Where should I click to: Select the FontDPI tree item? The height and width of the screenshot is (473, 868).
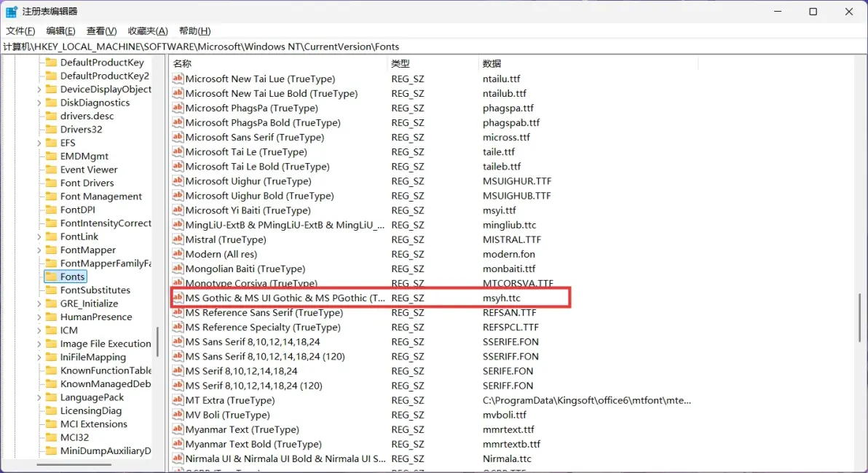tap(77, 210)
